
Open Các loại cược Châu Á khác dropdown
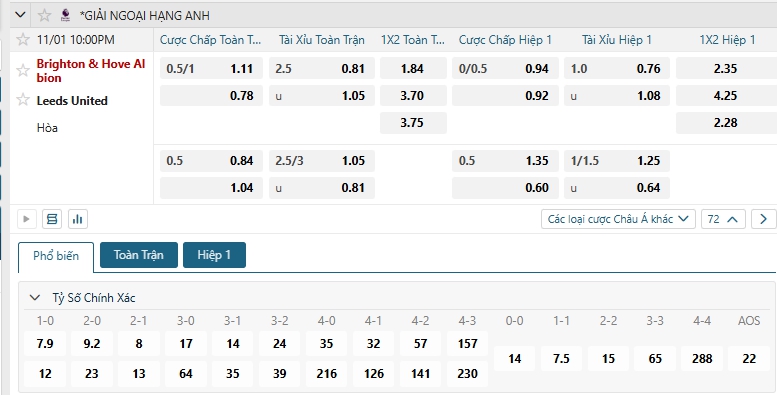coord(618,219)
